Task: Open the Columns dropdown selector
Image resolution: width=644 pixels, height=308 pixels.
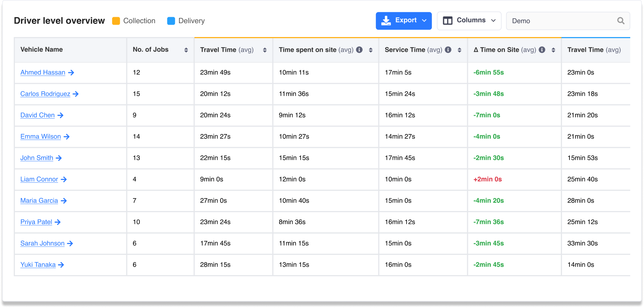Action: click(x=469, y=21)
